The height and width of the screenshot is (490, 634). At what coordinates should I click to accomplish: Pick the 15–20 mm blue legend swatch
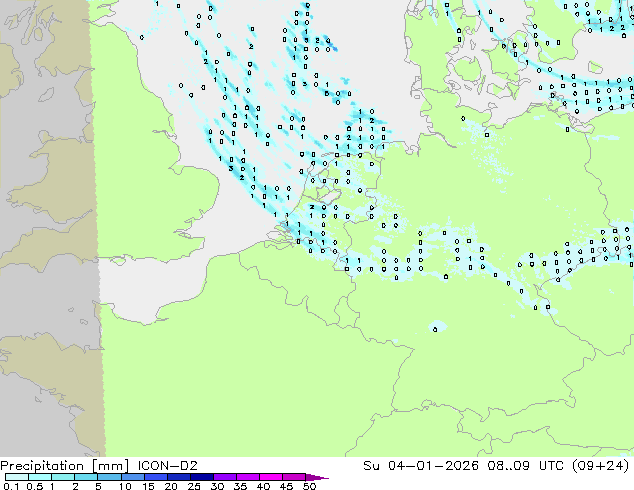(x=156, y=477)
